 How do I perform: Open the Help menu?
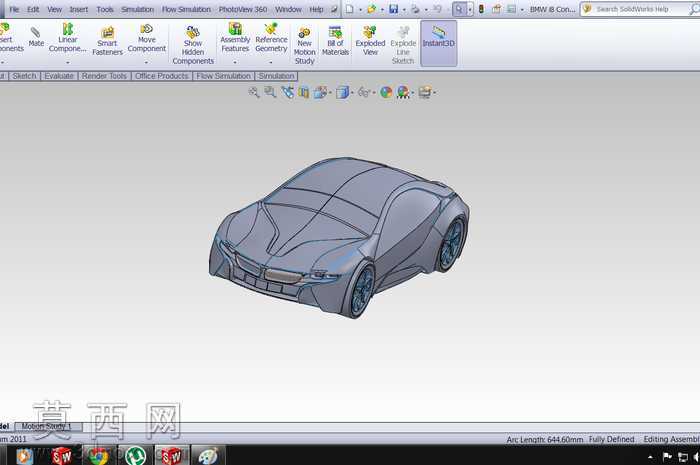pyautogui.click(x=317, y=9)
